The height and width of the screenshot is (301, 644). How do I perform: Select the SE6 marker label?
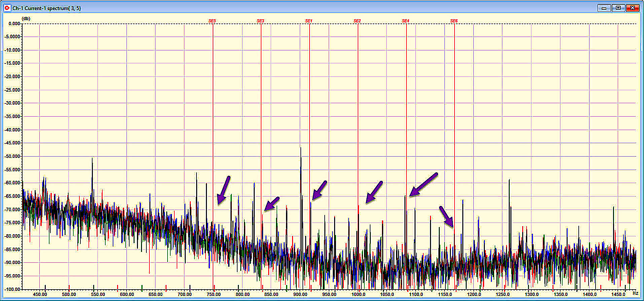[454, 21]
